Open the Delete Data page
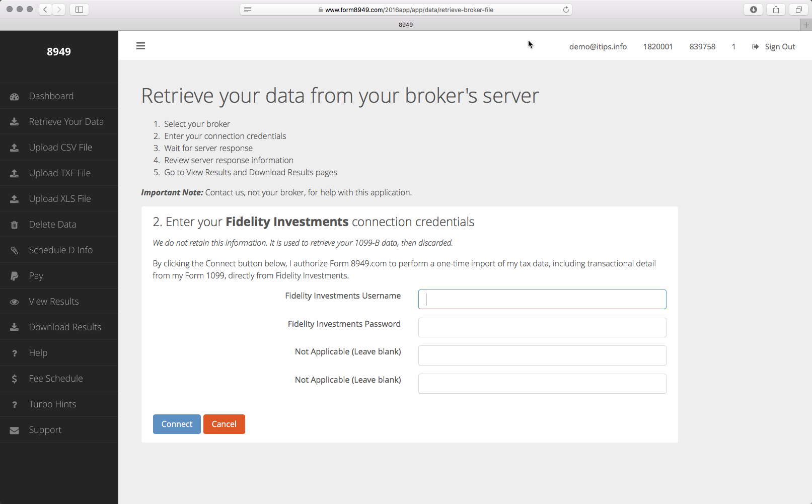 pyautogui.click(x=59, y=225)
